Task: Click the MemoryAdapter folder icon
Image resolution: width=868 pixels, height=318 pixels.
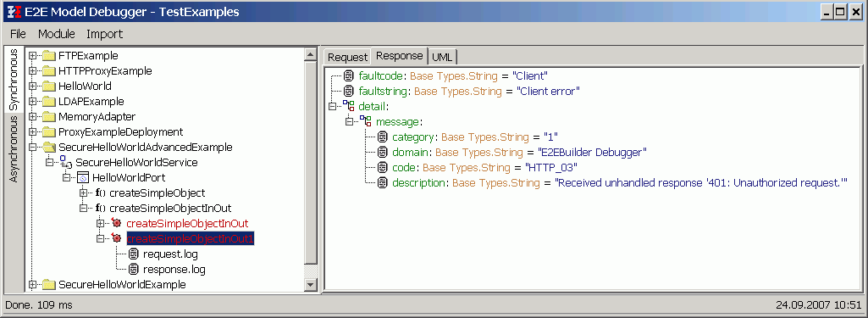Action: [49, 117]
